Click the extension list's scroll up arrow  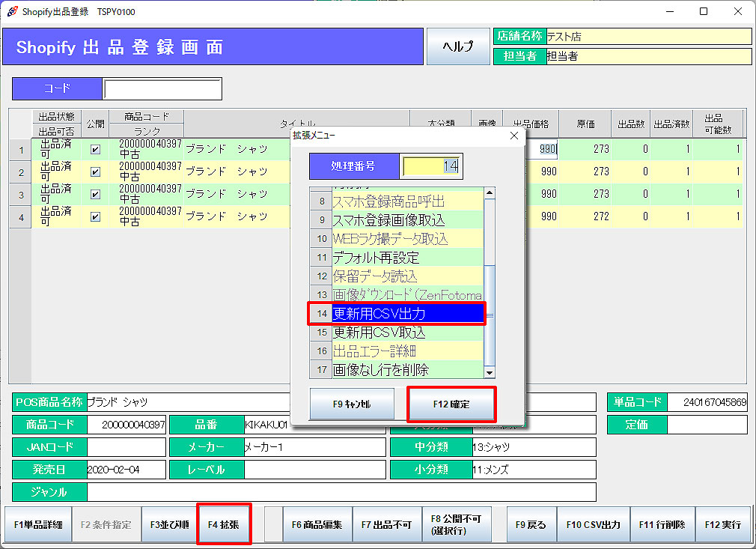[490, 193]
